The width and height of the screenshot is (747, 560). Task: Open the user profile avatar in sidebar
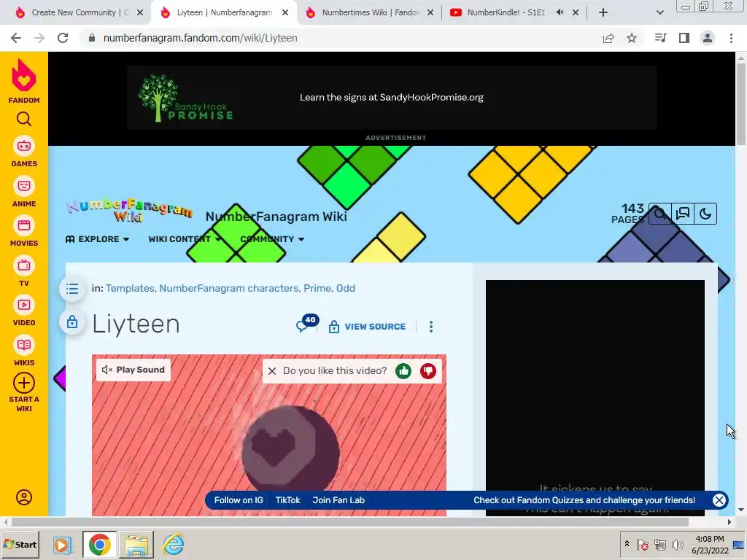pyautogui.click(x=24, y=497)
